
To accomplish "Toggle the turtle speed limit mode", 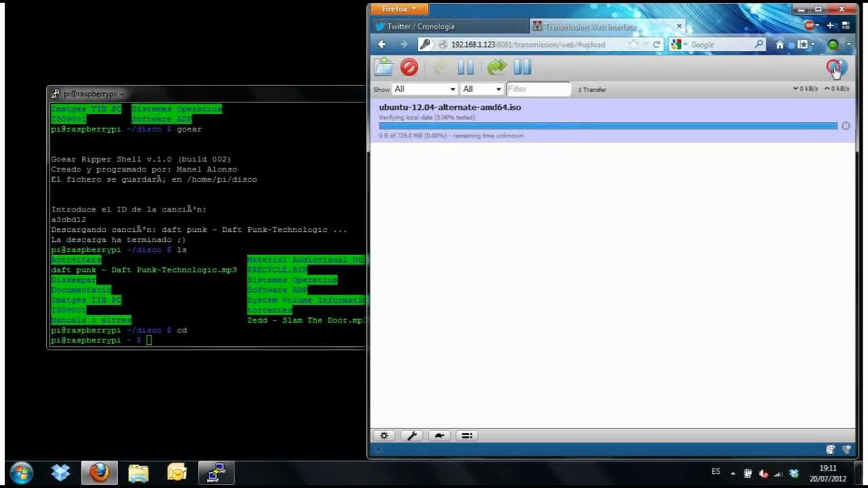I will (439, 436).
